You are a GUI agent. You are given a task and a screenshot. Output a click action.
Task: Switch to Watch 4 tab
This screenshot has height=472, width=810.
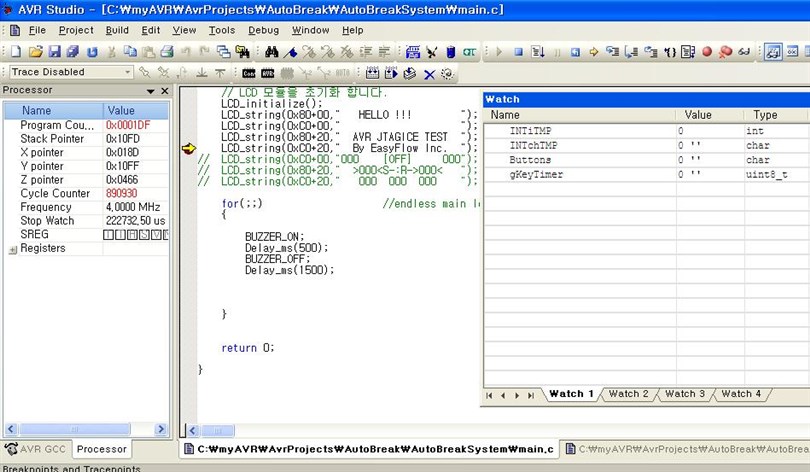[741, 394]
